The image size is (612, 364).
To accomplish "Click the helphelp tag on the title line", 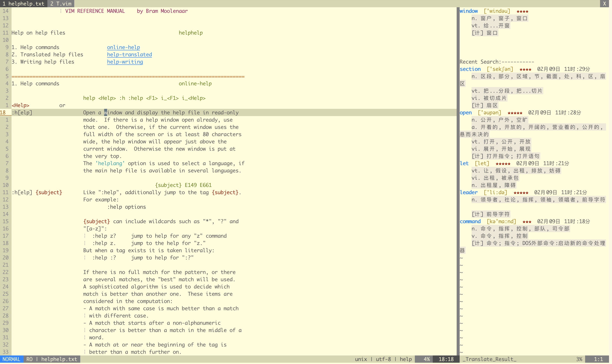I will pyautogui.click(x=191, y=33).
